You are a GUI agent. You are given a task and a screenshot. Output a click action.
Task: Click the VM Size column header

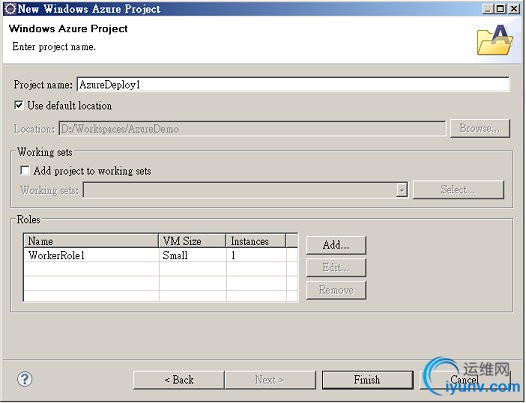tap(192, 241)
